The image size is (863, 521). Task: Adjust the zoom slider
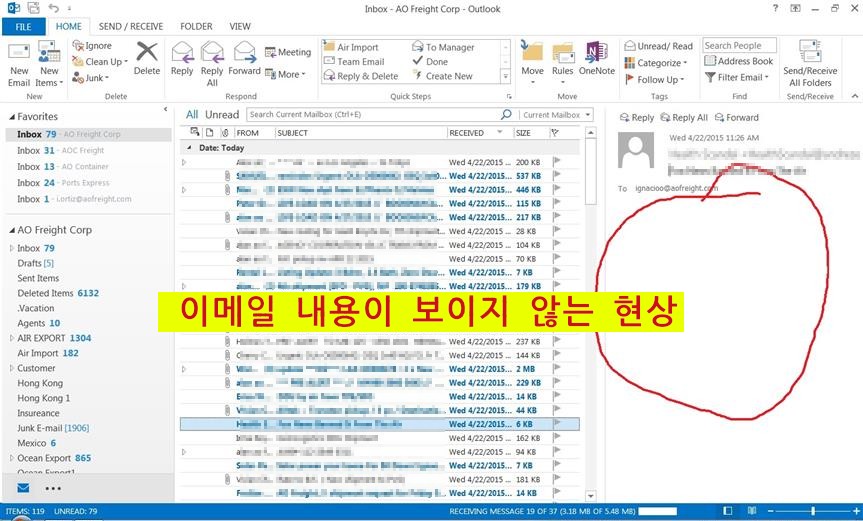[813, 512]
